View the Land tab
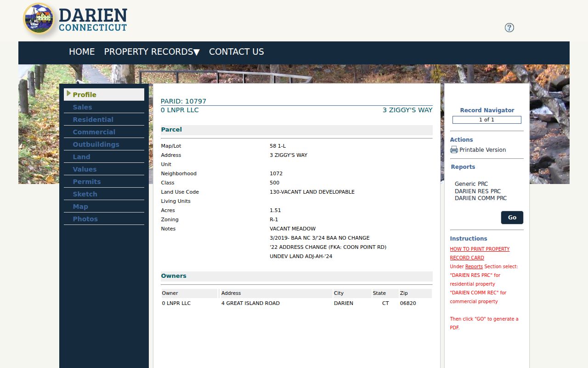Viewport: 588px width, 368px height. (x=104, y=157)
